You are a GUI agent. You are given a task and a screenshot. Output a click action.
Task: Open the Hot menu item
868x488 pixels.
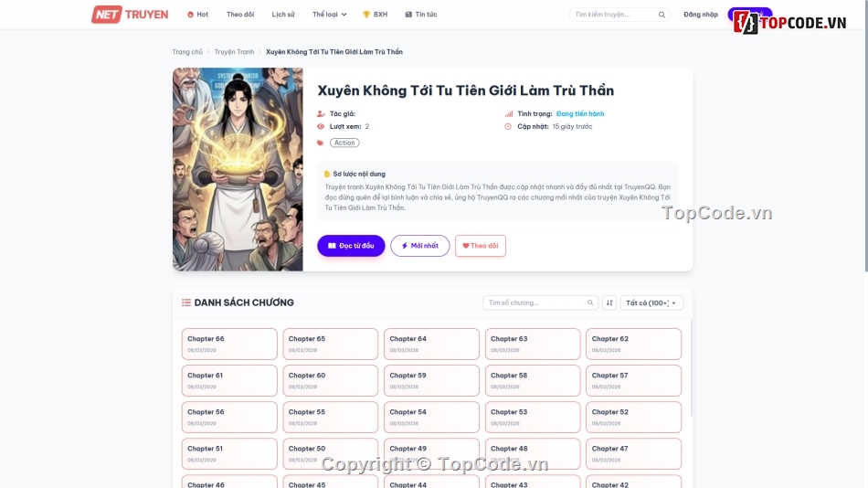(x=197, y=15)
